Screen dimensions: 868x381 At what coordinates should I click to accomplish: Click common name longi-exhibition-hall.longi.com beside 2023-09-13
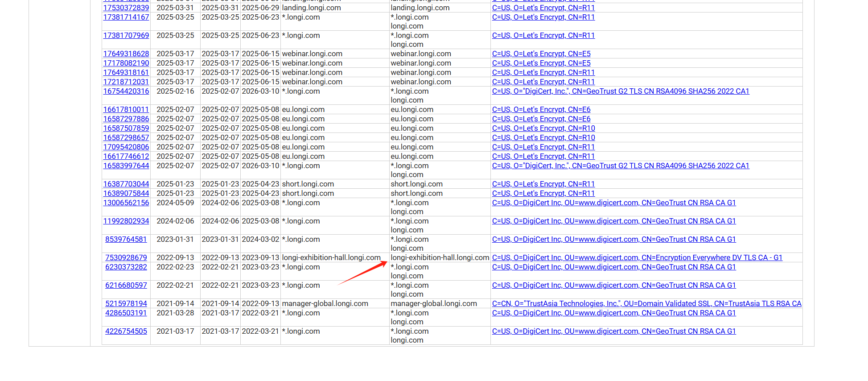click(x=331, y=257)
